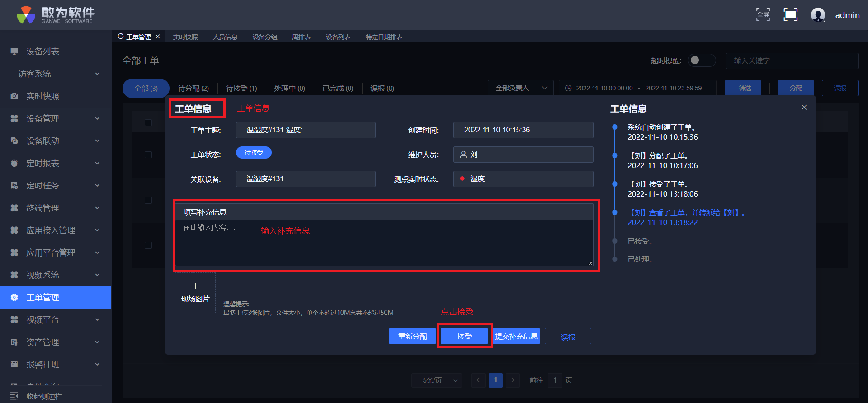Screen dimensions: 868x403
Task: Click the 应用平台管理 sidebar icon
Action: (14, 253)
